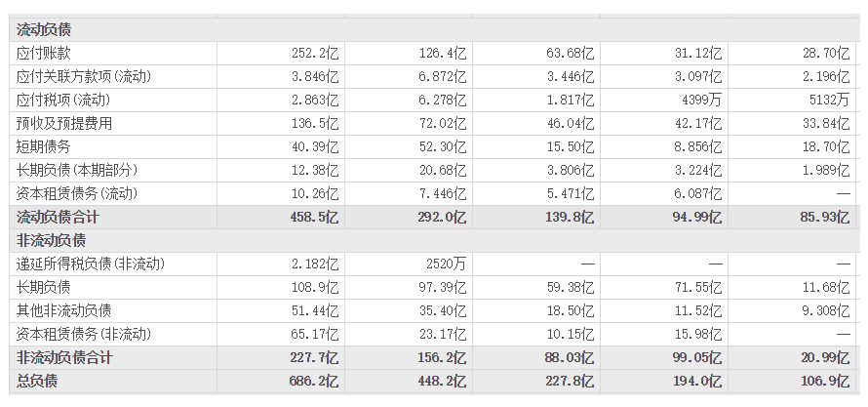Select the 非流动负债合计 row label
The image size is (868, 407).
point(64,357)
